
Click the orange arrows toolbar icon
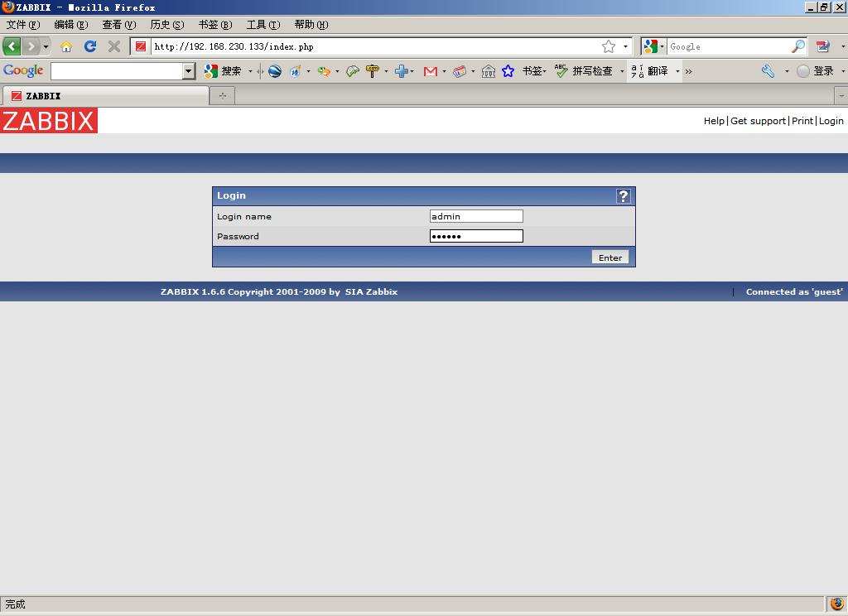click(324, 71)
